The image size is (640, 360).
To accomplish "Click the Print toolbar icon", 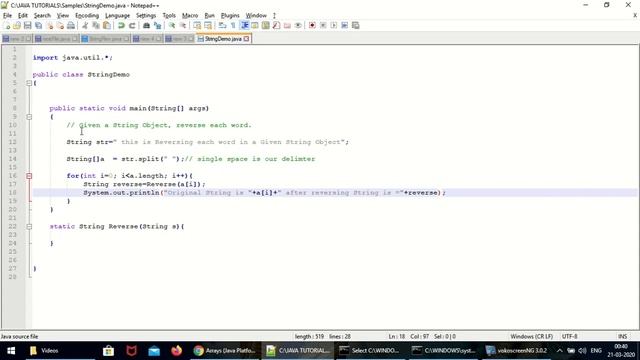I will [71, 25].
